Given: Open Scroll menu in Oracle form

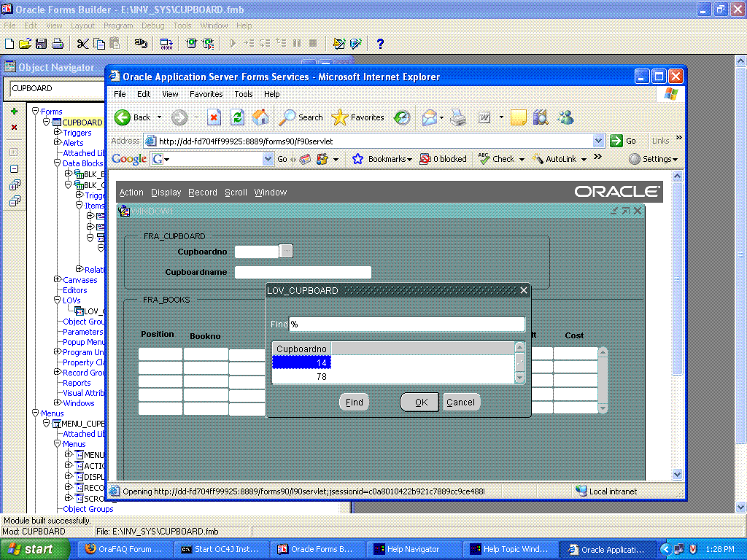Looking at the screenshot, I should 236,192.
